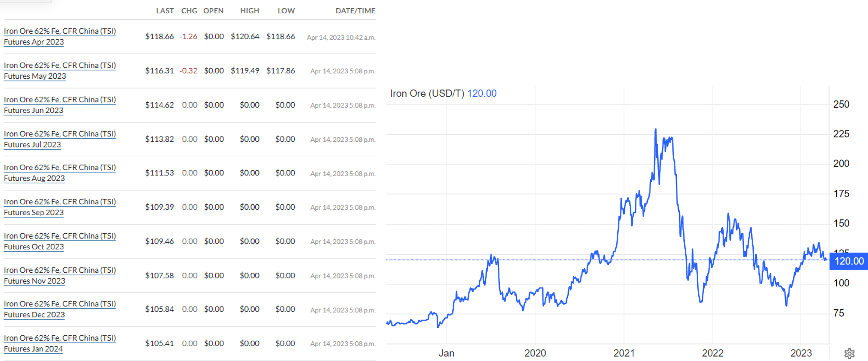Select last price $109.39
Screen dimensions: 868x361
159,207
